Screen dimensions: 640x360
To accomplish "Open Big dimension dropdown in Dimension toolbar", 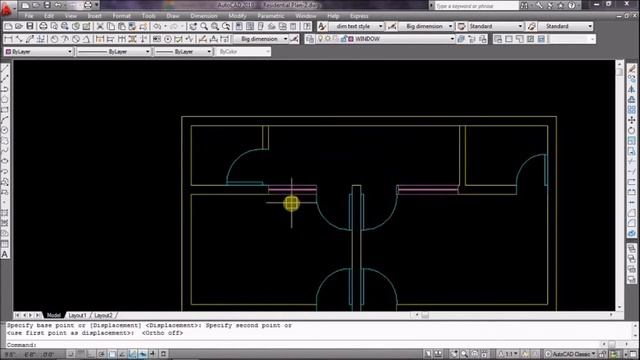I will coord(261,39).
